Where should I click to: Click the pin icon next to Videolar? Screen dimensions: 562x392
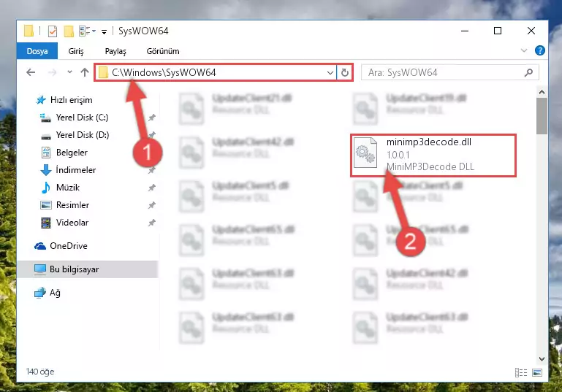pos(152,223)
